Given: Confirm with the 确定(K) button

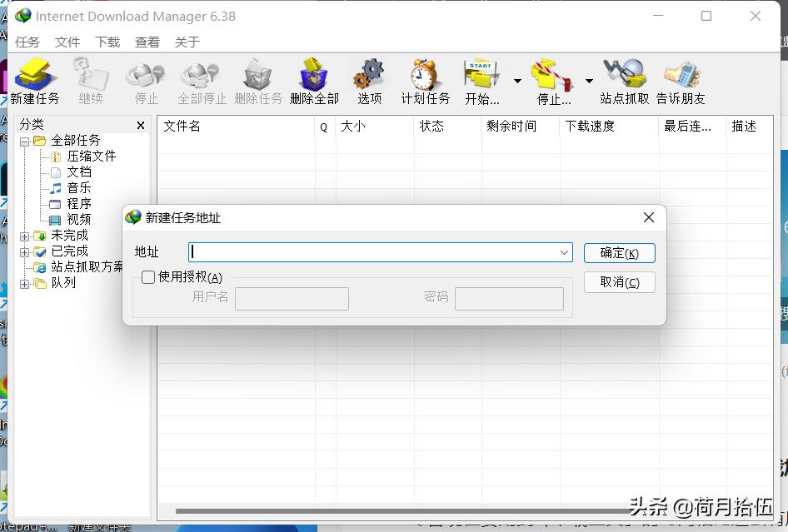Looking at the screenshot, I should tap(619, 253).
